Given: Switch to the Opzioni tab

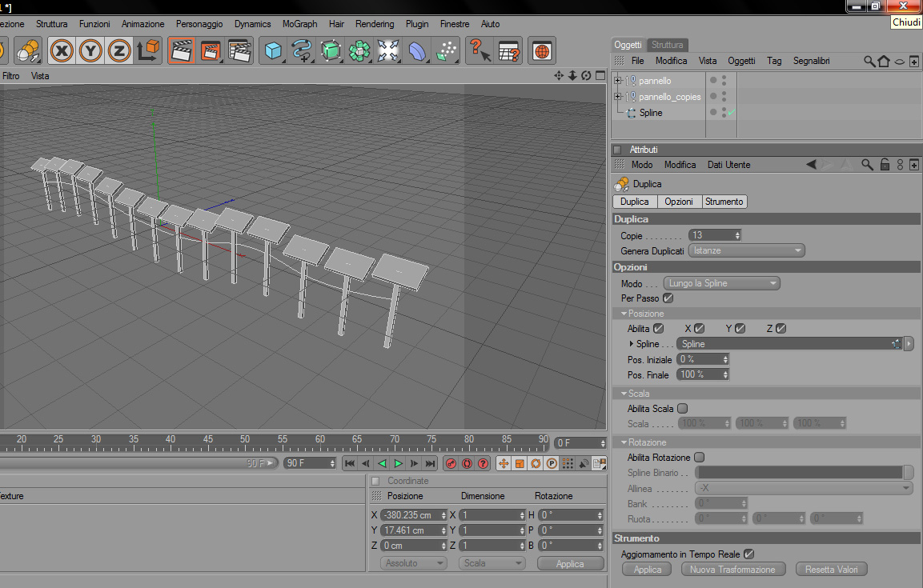Looking at the screenshot, I should [x=679, y=202].
